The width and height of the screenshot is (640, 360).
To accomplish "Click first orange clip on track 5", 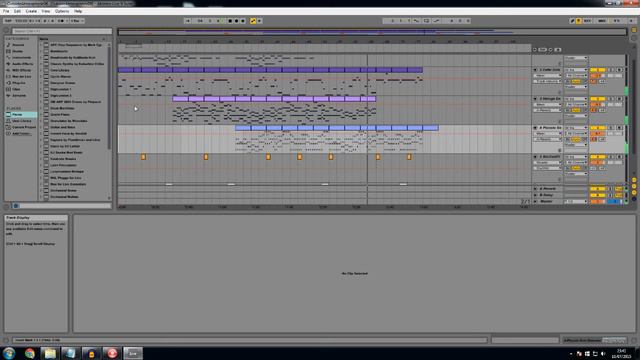I will pyautogui.click(x=143, y=157).
